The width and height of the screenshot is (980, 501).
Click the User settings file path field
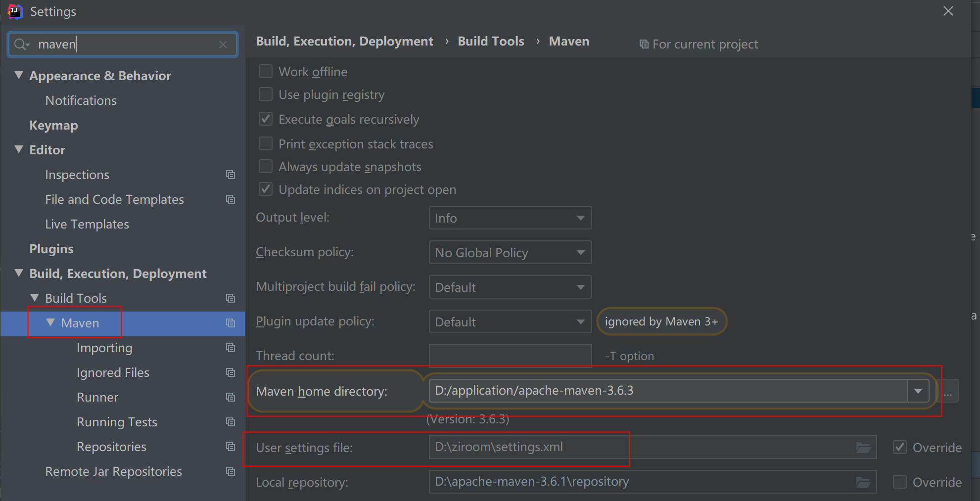point(653,448)
